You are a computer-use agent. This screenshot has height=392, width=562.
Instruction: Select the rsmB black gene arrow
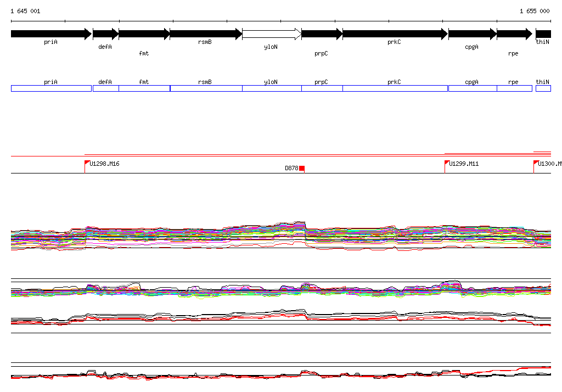coord(206,34)
